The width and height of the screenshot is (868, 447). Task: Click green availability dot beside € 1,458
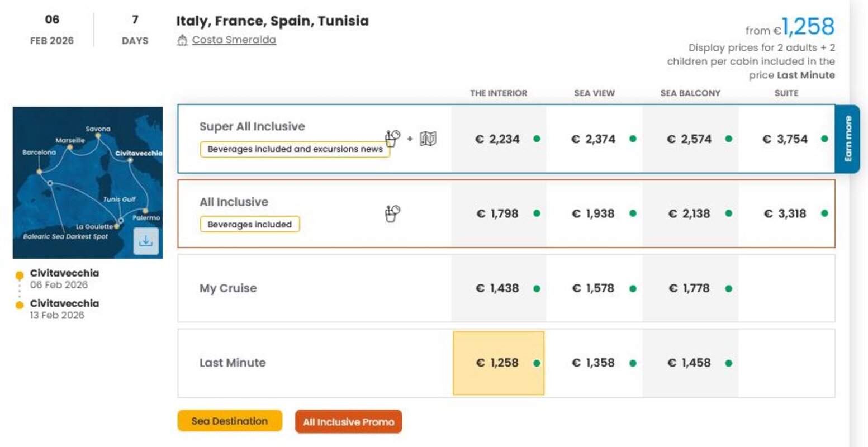[728, 363]
